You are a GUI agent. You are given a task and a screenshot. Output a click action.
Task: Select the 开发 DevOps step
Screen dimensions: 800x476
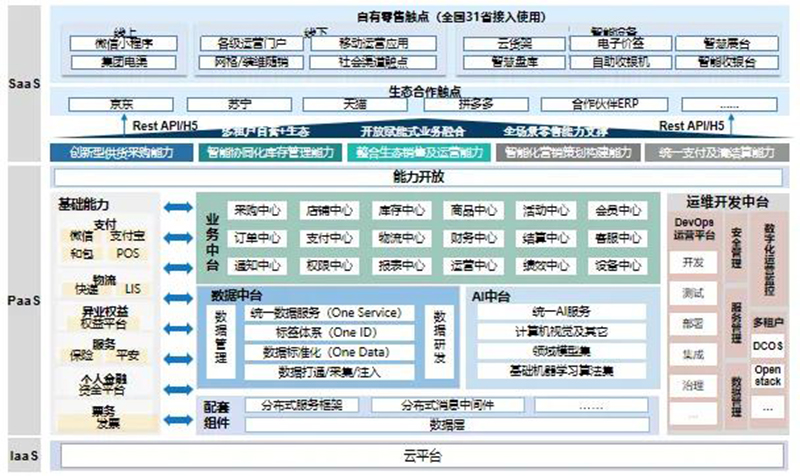(693, 262)
